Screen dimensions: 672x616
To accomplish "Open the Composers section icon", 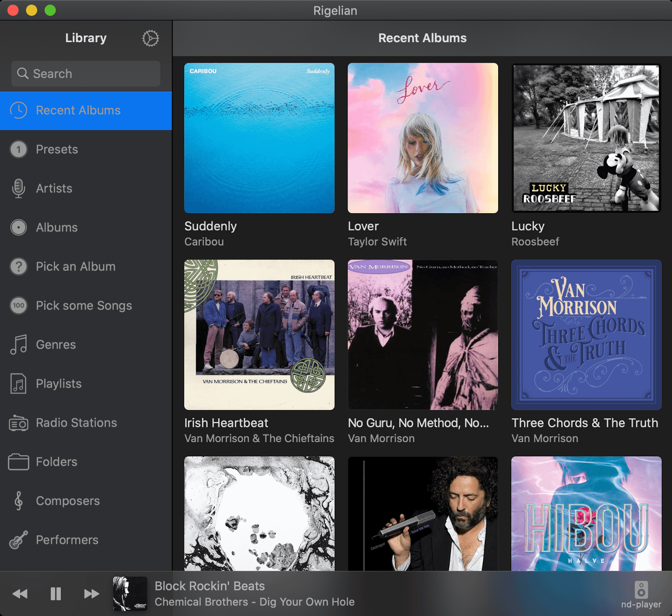I will [18, 501].
